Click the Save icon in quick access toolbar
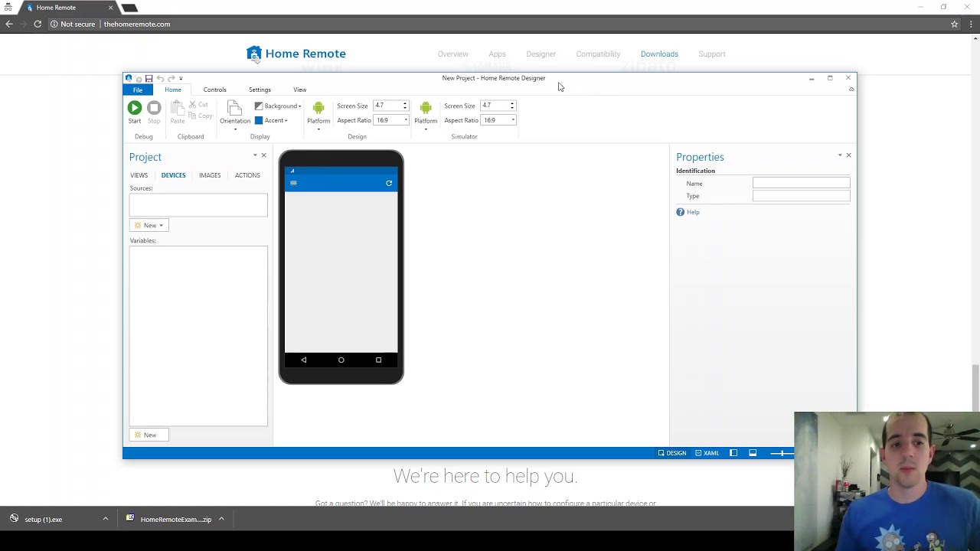980x551 pixels. coord(149,78)
